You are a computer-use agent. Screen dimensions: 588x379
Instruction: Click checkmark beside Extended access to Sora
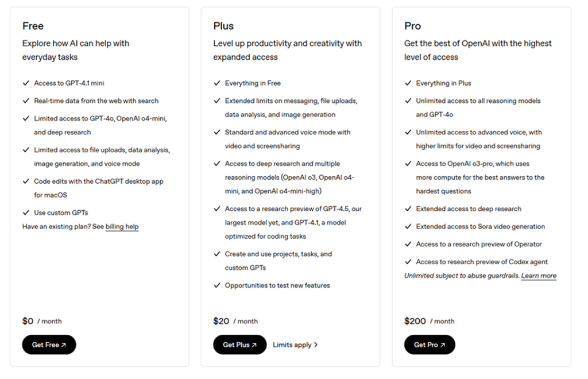[x=408, y=227]
